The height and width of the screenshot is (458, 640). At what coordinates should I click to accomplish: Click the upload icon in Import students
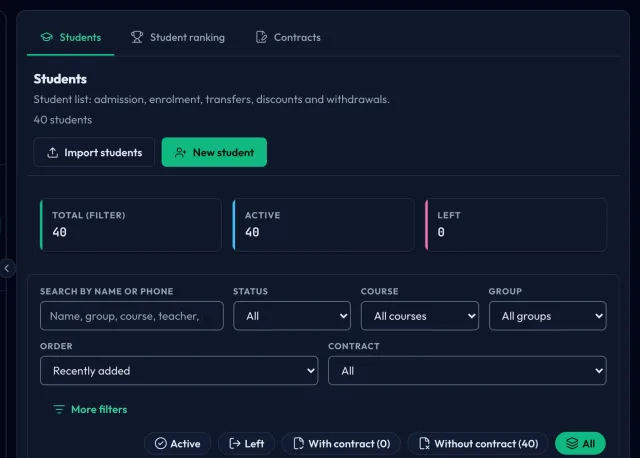(x=53, y=153)
